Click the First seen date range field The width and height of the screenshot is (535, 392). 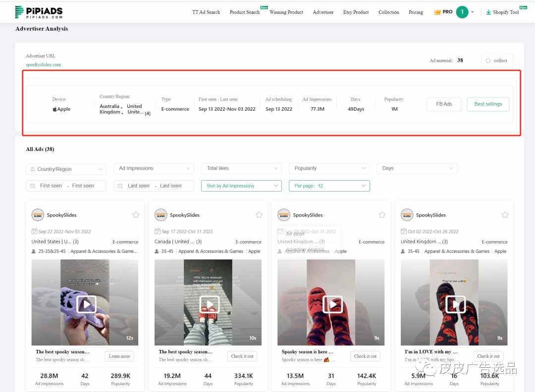[66, 186]
